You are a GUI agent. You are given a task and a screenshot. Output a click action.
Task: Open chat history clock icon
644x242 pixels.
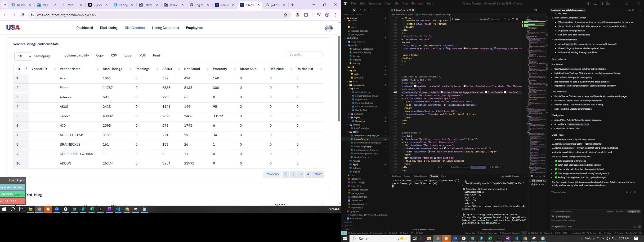click(x=633, y=10)
